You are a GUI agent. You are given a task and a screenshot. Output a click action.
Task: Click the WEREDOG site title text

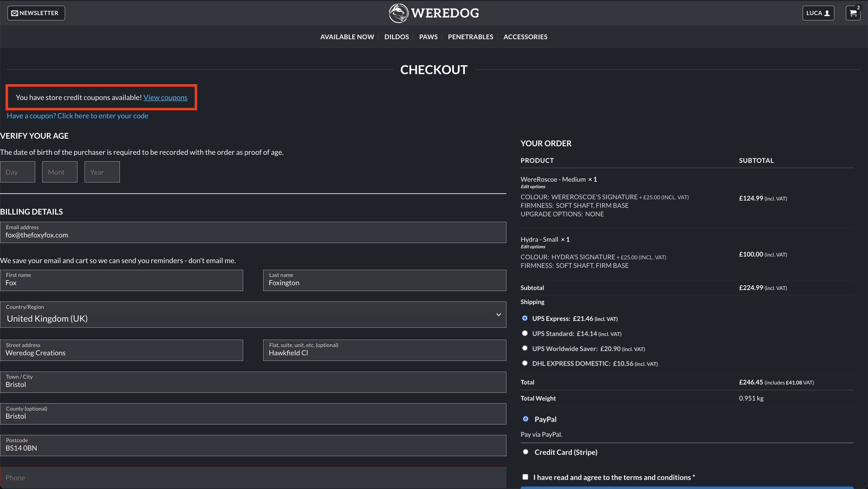coord(445,13)
